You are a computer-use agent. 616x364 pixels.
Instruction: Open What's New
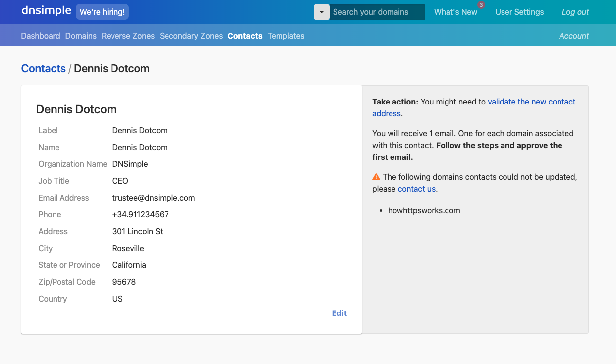click(455, 12)
